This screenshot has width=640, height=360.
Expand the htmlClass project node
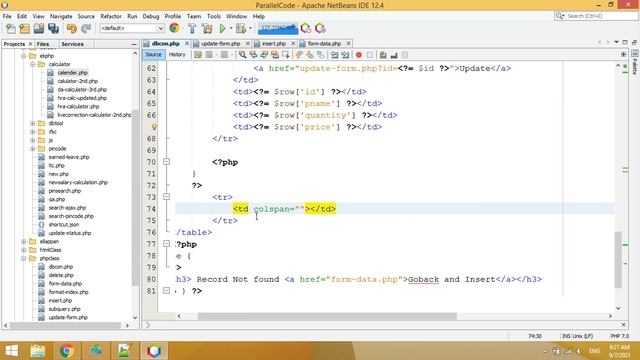(24, 250)
